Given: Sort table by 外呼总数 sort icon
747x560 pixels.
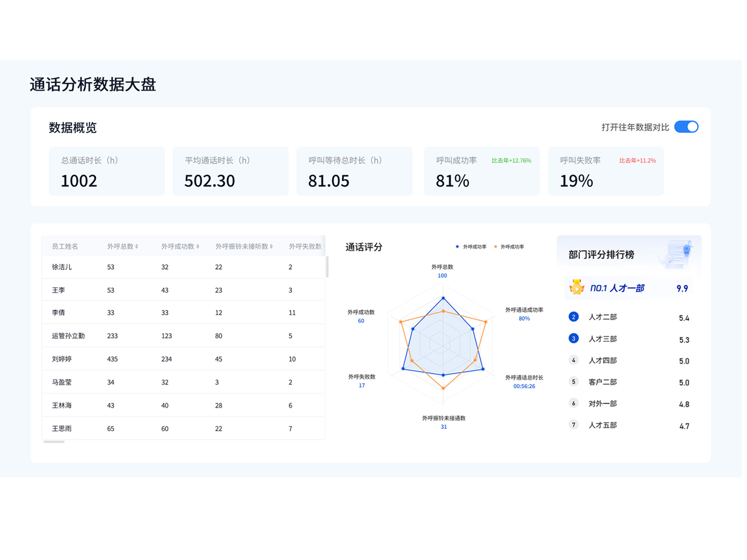Looking at the screenshot, I should [x=137, y=246].
